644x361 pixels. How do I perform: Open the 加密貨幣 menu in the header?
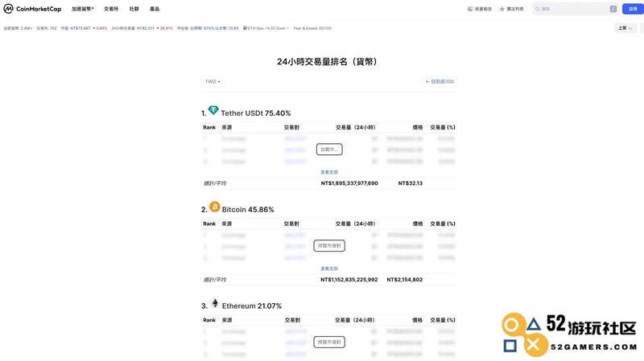pos(83,9)
